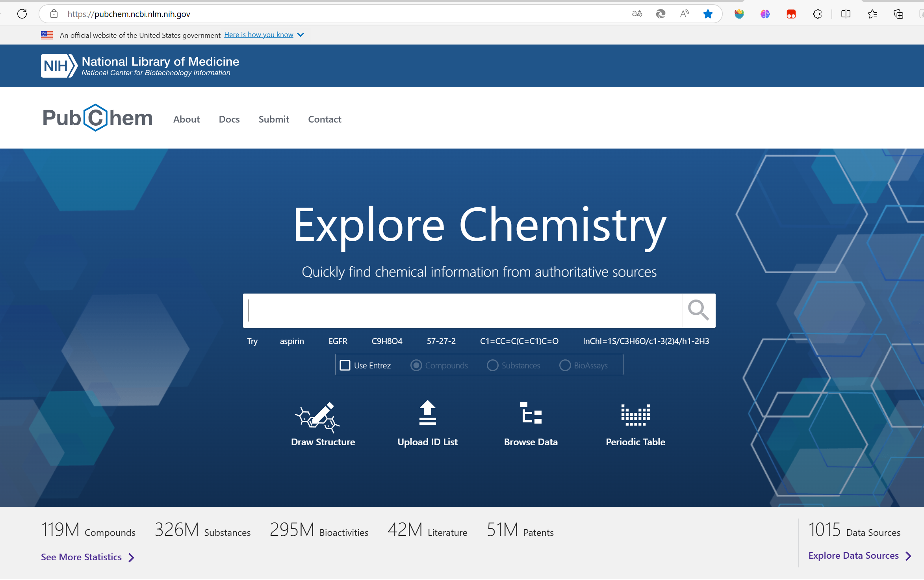This screenshot has width=924, height=580.
Task: Try the InChI=1S/C3H6O example
Action: coord(646,341)
